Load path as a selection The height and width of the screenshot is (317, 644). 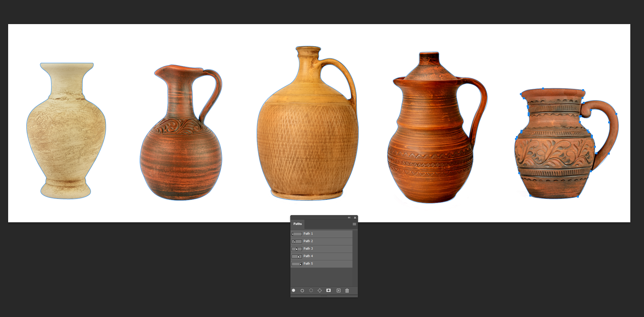(311, 291)
